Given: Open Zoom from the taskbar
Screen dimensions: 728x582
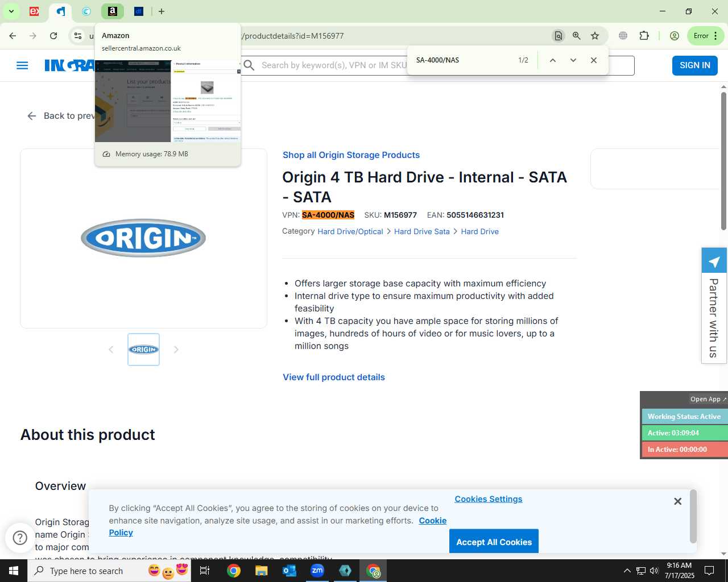Looking at the screenshot, I should (x=317, y=571).
